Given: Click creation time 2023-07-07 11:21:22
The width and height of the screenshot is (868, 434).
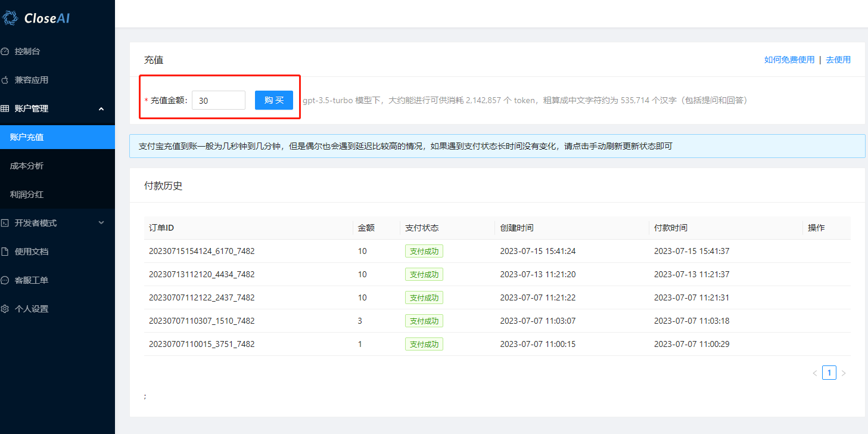Looking at the screenshot, I should (x=538, y=297).
